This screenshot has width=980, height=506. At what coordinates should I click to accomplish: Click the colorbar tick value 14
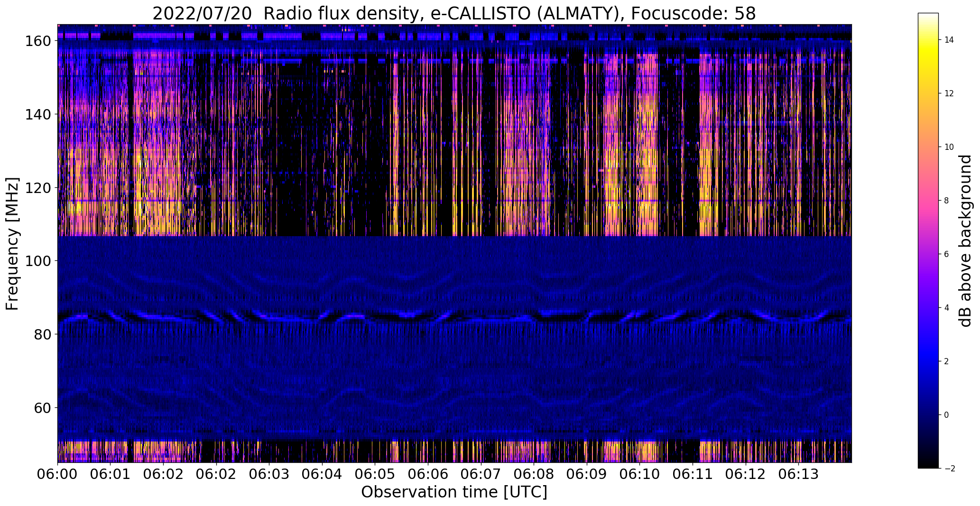tap(949, 40)
